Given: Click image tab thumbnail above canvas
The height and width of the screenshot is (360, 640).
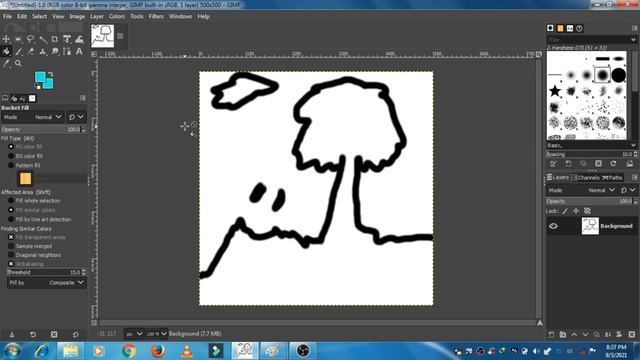Looking at the screenshot, I should pyautogui.click(x=102, y=36).
